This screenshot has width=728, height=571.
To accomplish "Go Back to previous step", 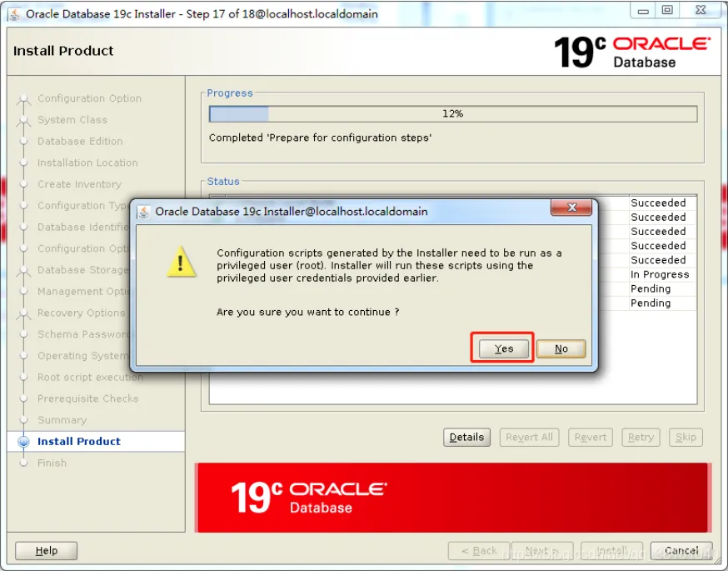I will pos(479,550).
